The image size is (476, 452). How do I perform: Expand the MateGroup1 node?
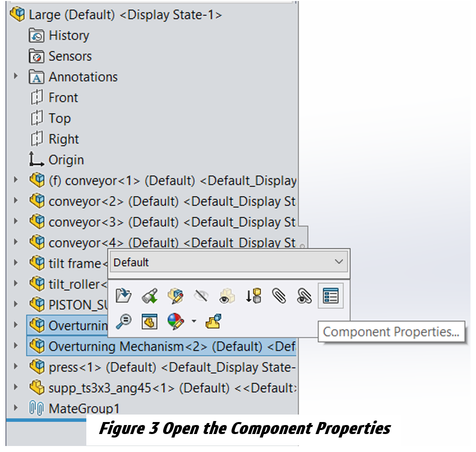tap(15, 408)
